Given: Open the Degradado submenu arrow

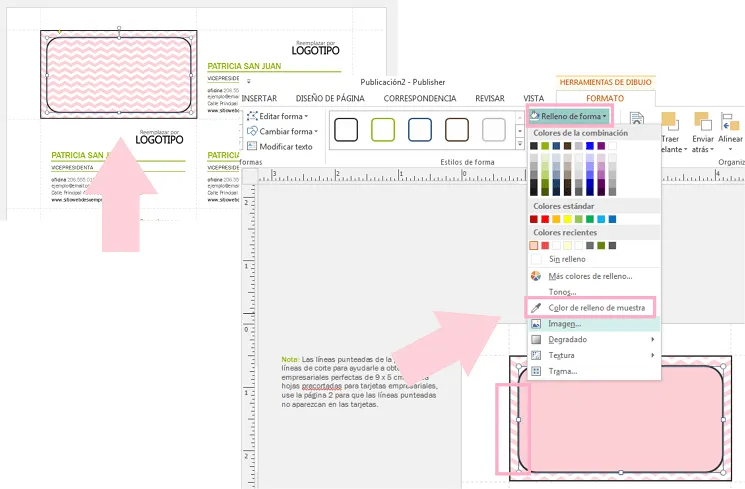Looking at the screenshot, I should 652,339.
